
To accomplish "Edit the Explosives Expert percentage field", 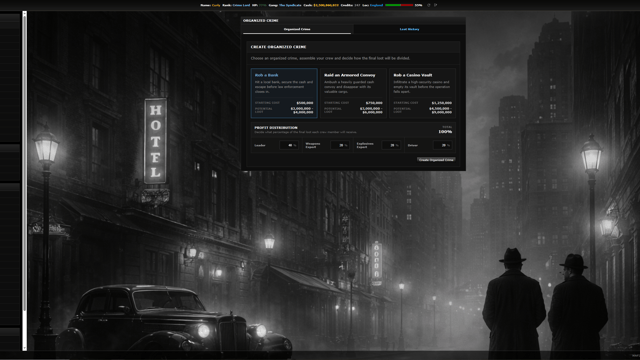I will click(x=391, y=145).
